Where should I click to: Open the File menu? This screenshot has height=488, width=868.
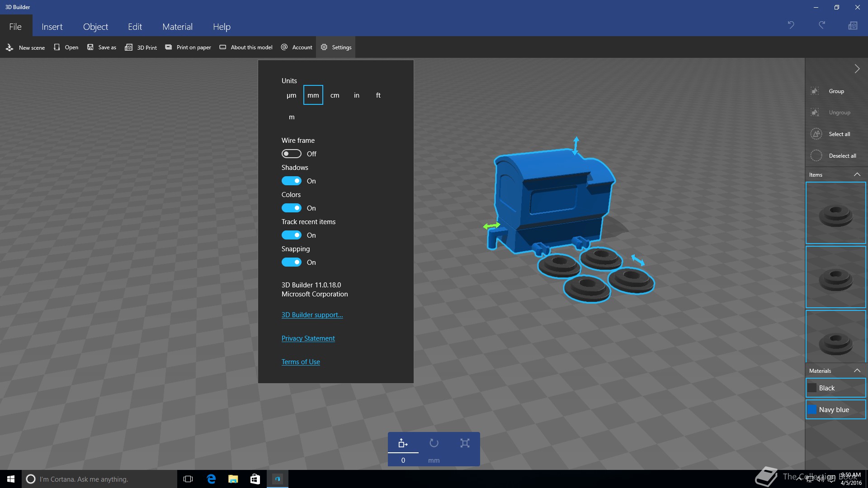pyautogui.click(x=15, y=27)
